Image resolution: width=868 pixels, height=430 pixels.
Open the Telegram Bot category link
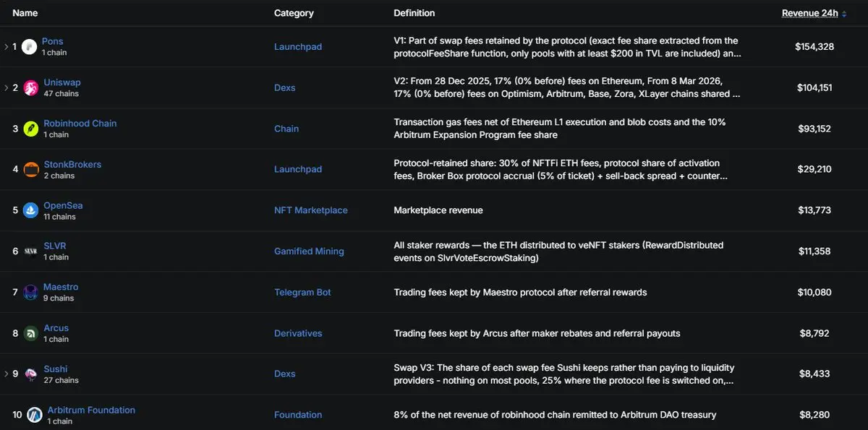coord(302,293)
